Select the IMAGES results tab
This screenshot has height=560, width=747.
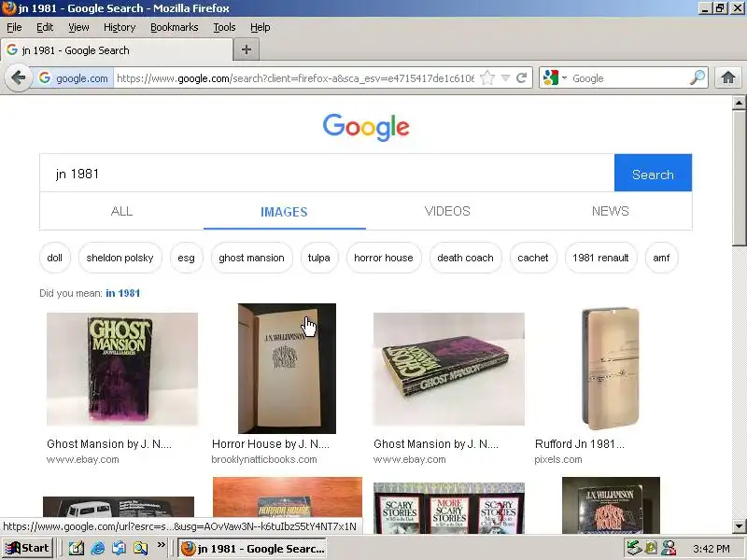click(x=284, y=212)
